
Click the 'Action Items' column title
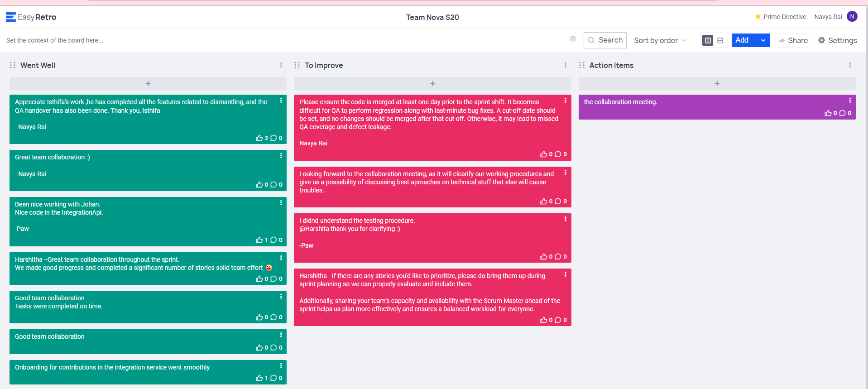pyautogui.click(x=611, y=65)
